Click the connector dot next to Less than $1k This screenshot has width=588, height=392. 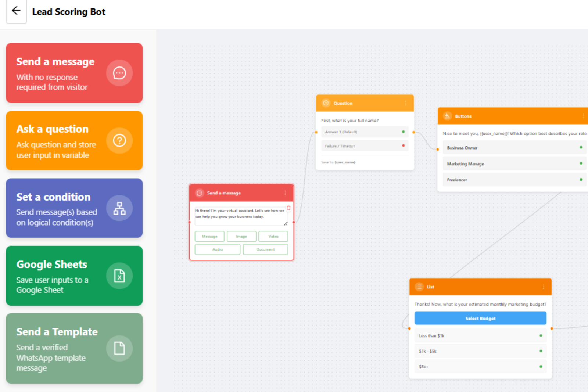540,335
